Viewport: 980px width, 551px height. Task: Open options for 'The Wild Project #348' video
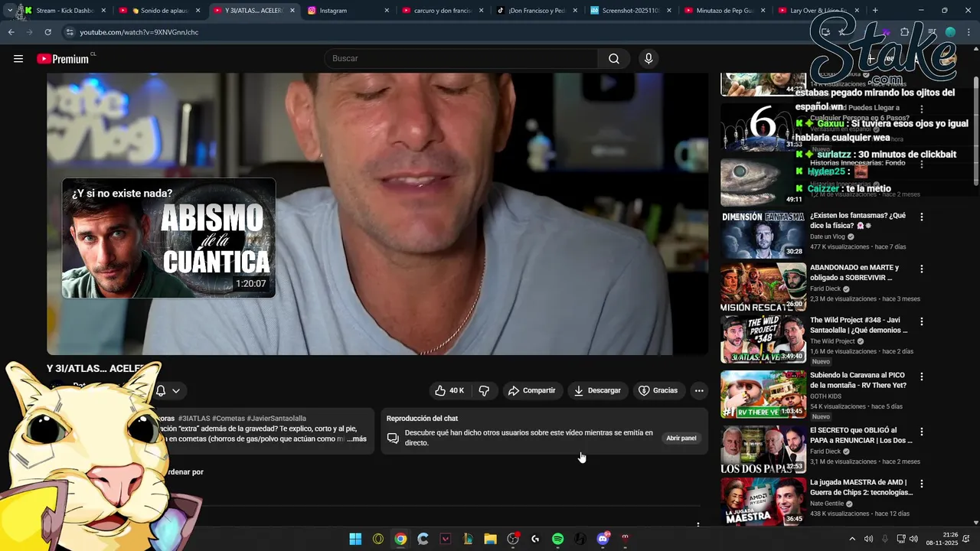[x=922, y=321]
